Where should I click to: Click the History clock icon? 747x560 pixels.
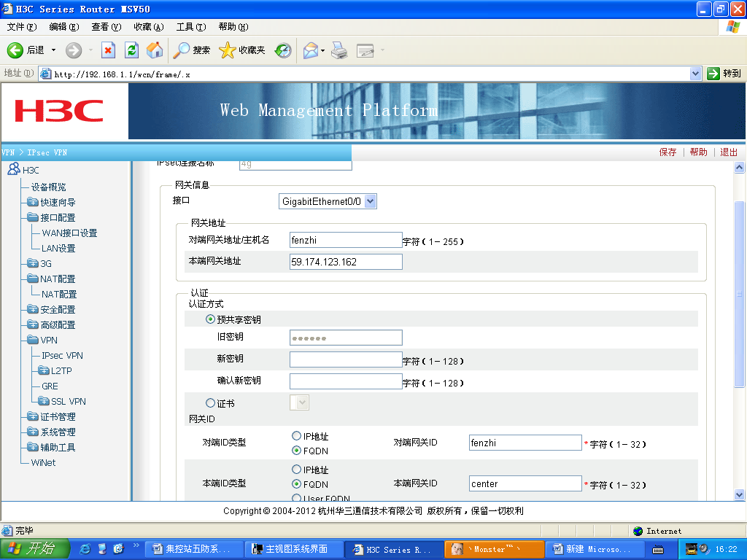pyautogui.click(x=283, y=50)
